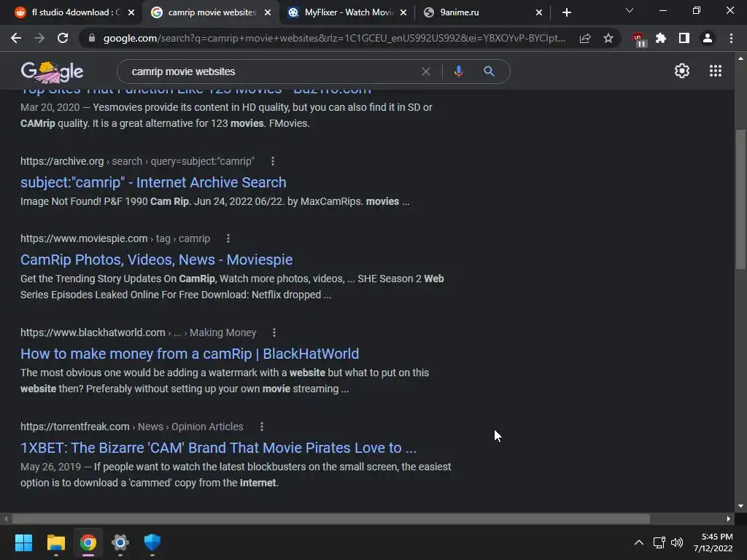
Task: Open the Windows Start menu
Action: pos(23,542)
